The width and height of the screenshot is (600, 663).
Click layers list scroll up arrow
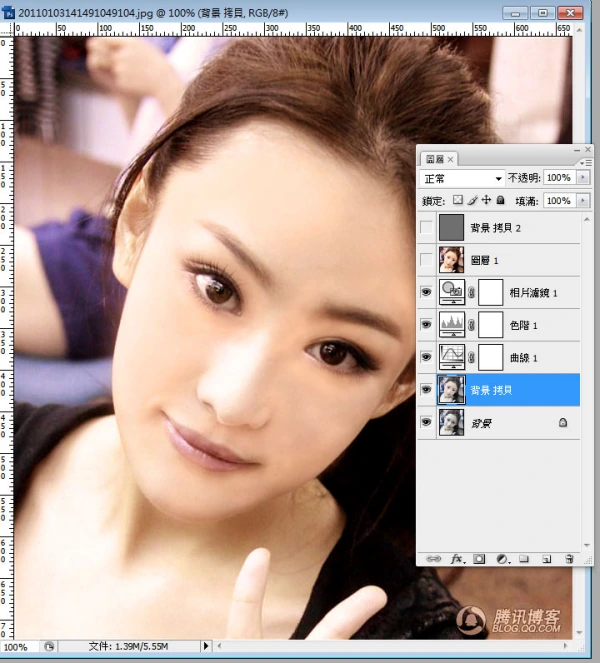[x=586, y=219]
